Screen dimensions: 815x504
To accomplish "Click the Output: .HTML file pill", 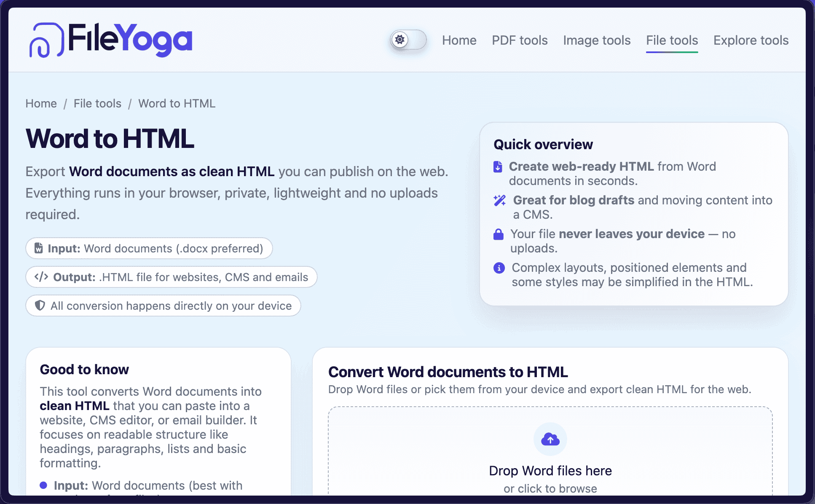I will (x=172, y=277).
